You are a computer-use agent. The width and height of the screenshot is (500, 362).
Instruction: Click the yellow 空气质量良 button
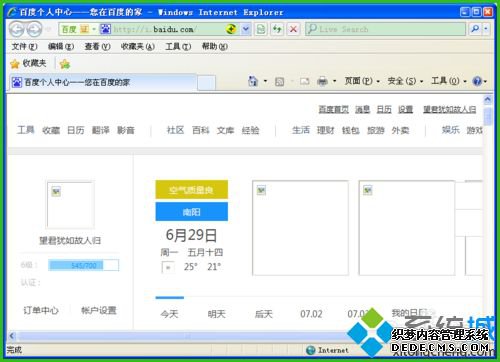192,190
